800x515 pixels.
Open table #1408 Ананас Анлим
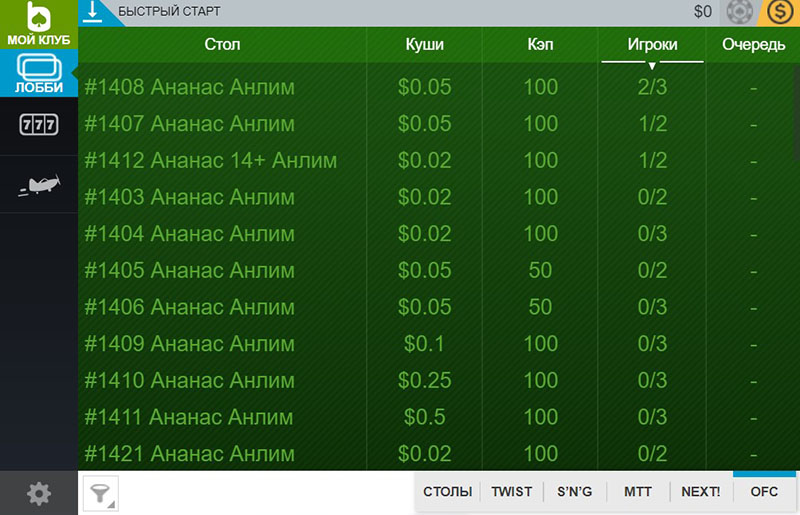439,87
